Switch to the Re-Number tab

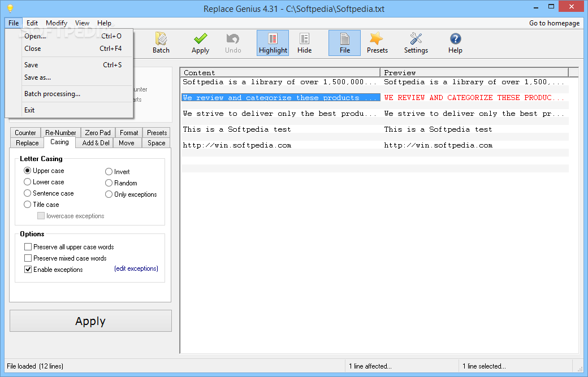(60, 133)
